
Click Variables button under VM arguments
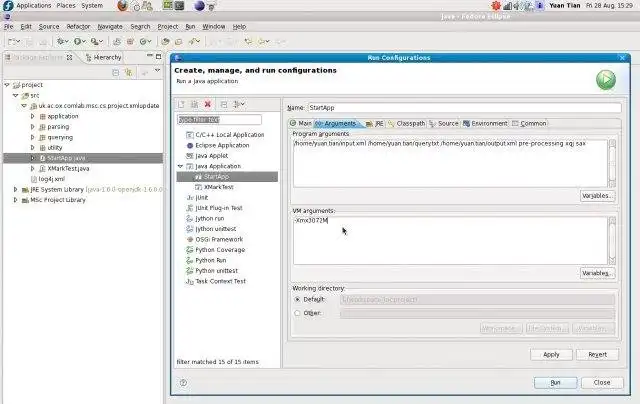(597, 273)
